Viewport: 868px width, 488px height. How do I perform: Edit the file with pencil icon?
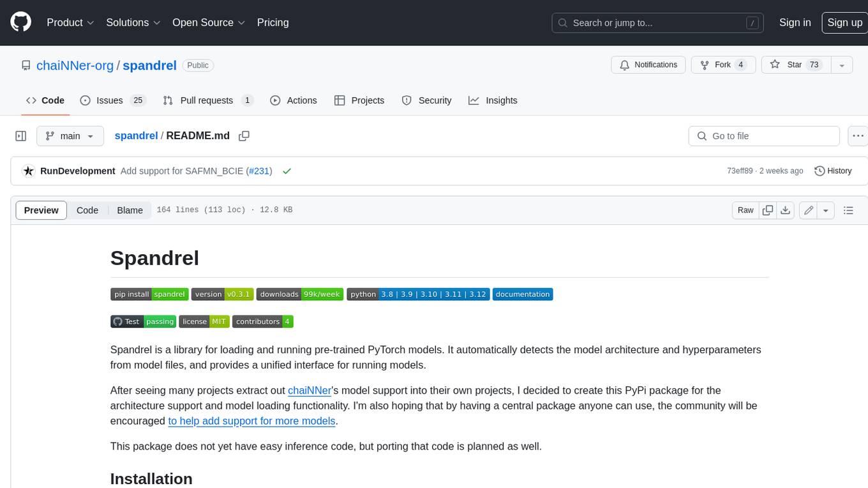point(809,210)
